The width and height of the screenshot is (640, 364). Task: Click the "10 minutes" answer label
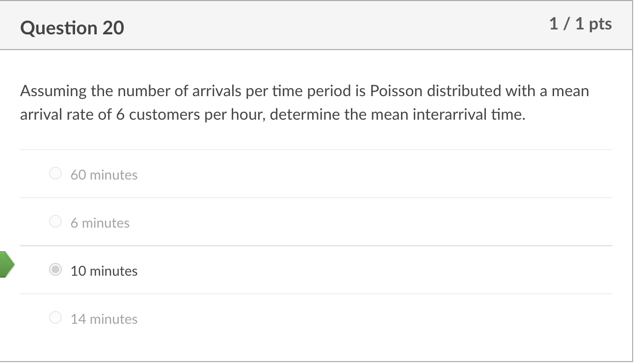(x=104, y=271)
